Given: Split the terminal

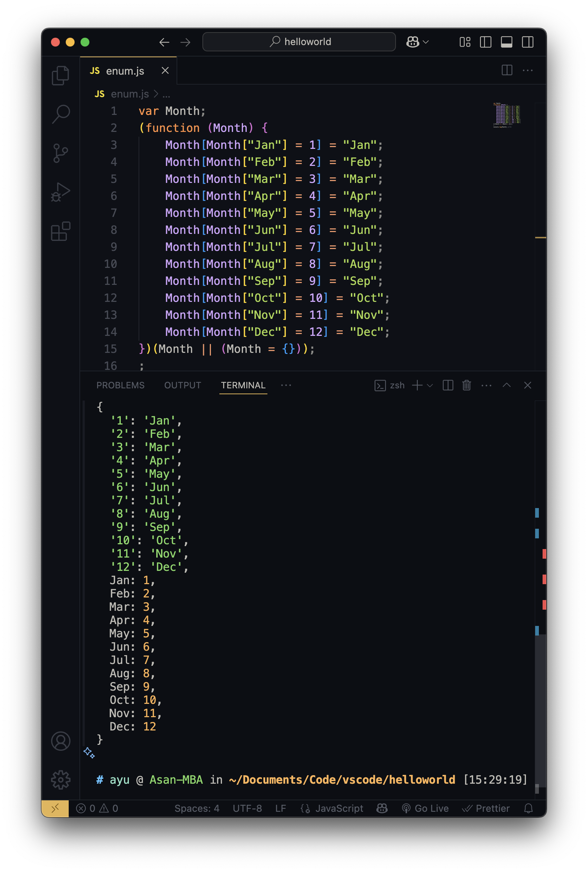Looking at the screenshot, I should click(x=448, y=385).
